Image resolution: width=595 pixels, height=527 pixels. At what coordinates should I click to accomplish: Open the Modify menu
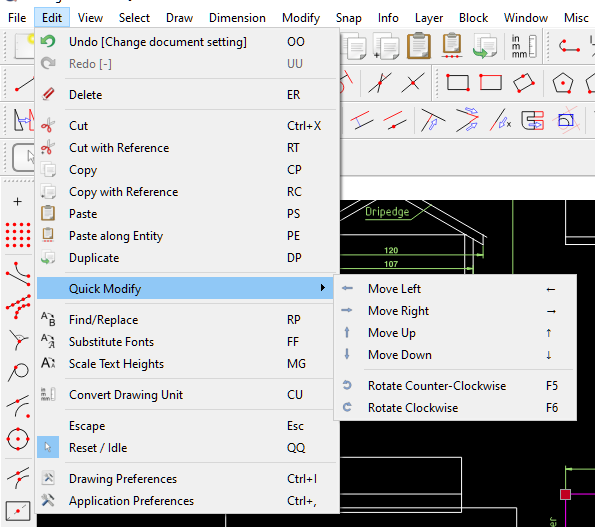[x=301, y=18]
